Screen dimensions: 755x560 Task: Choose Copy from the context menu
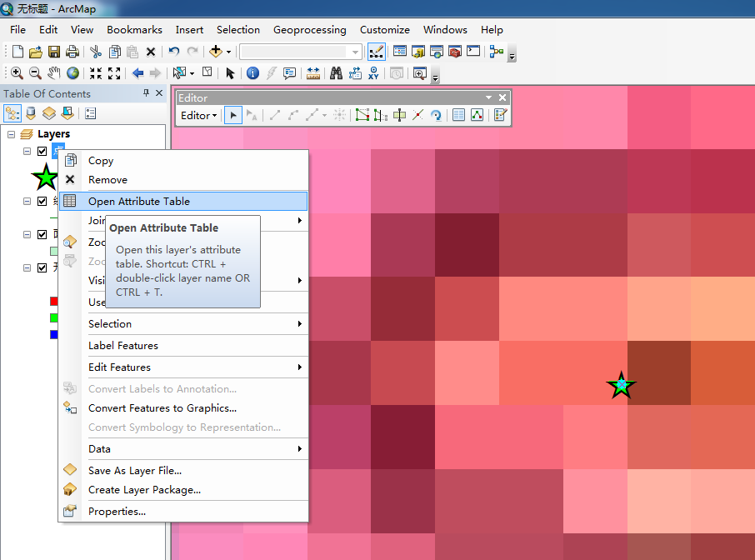coord(183,161)
